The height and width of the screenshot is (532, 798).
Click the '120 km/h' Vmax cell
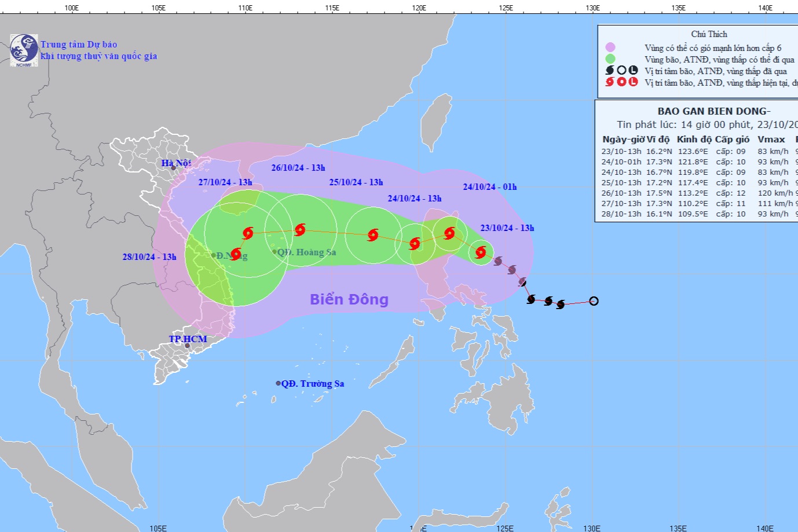tap(775, 193)
